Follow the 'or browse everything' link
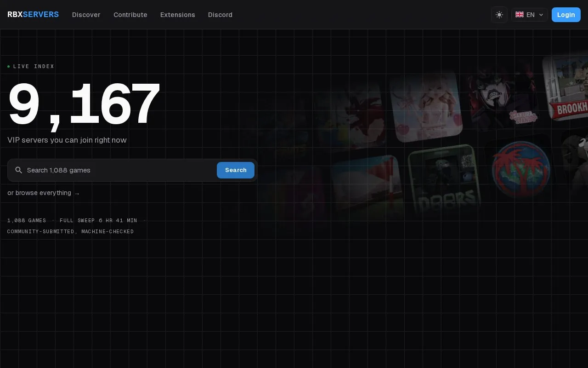The image size is (588, 368). pyautogui.click(x=44, y=193)
